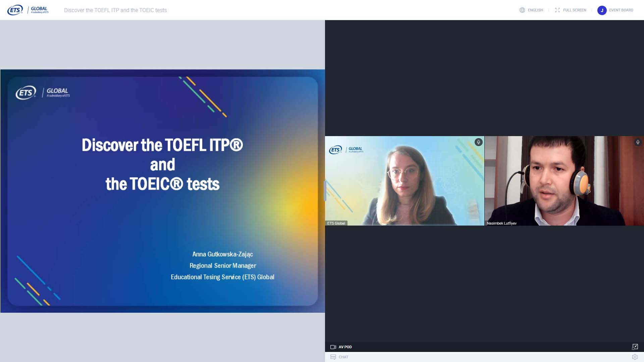Click the AV POD camera icon
Image resolution: width=644 pixels, height=362 pixels.
click(x=333, y=347)
